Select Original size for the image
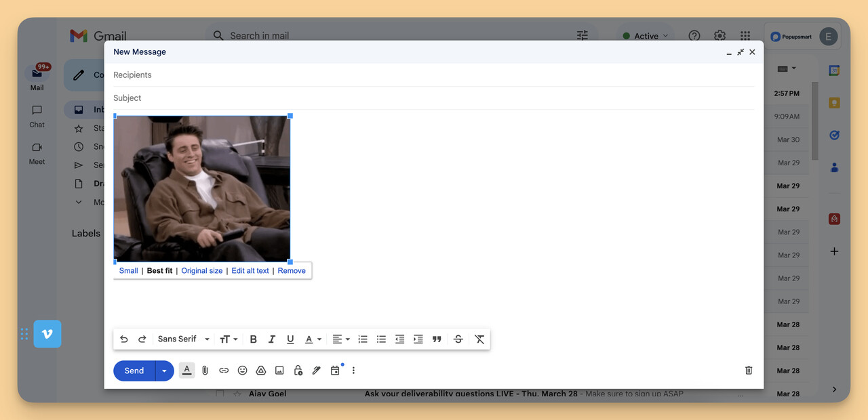Viewport: 868px width, 420px height. point(202,271)
